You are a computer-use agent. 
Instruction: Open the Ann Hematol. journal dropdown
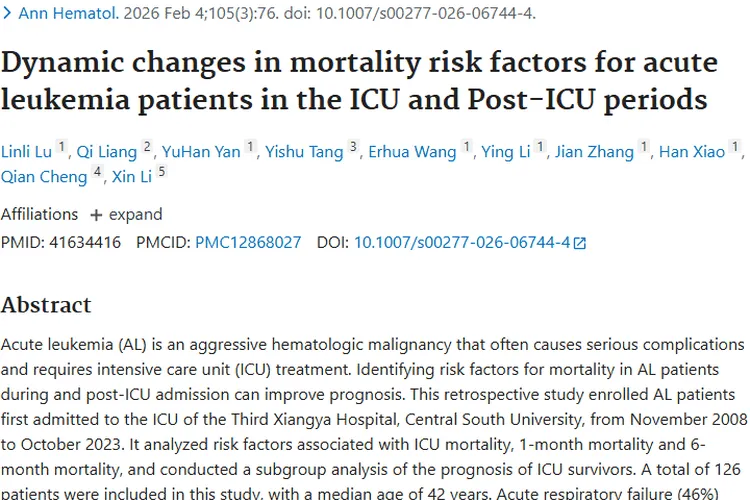(x=62, y=14)
